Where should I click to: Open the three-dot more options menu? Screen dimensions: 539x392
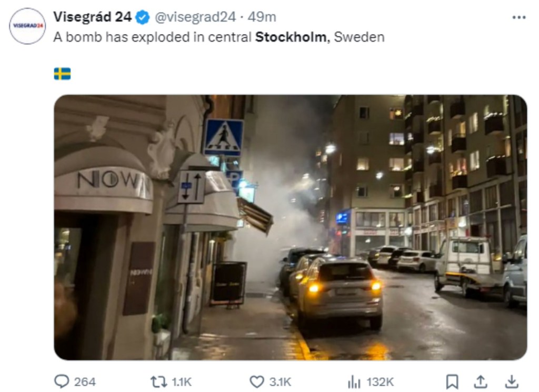(518, 17)
